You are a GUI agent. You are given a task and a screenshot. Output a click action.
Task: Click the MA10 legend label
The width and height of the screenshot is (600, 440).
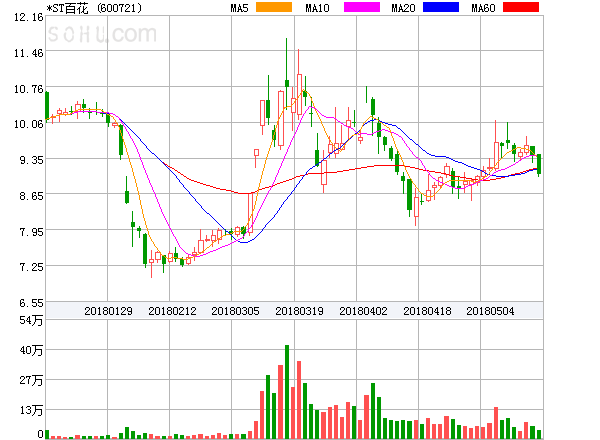(x=317, y=8)
